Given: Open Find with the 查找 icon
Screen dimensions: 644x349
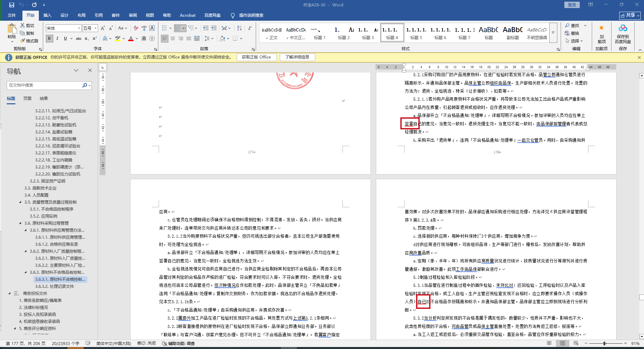Looking at the screenshot, I should tap(572, 25).
